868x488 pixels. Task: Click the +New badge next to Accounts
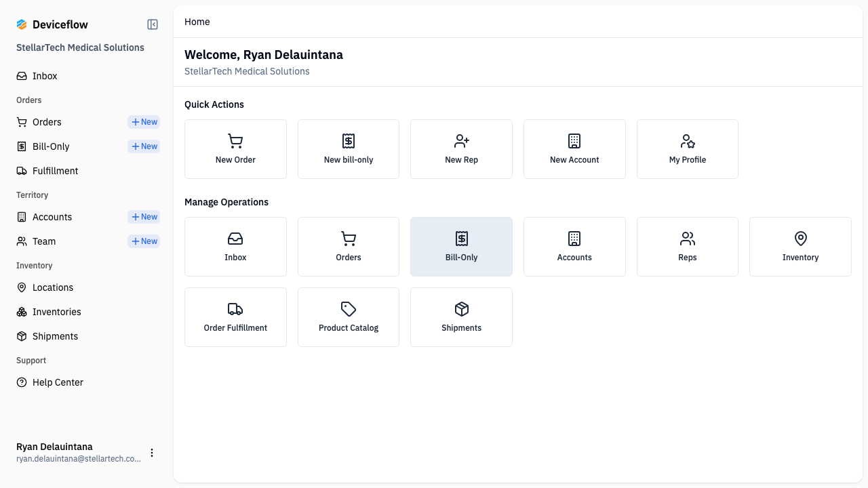(143, 216)
